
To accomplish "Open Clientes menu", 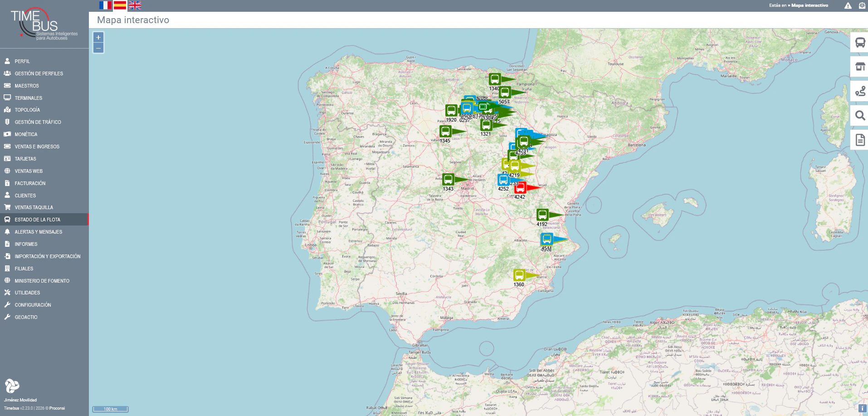I will pos(44,196).
